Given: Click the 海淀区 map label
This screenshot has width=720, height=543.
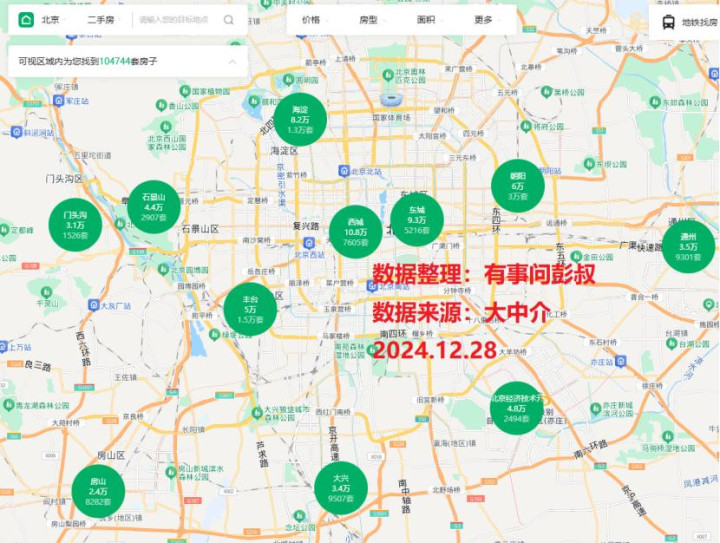Looking at the screenshot, I should (285, 151).
